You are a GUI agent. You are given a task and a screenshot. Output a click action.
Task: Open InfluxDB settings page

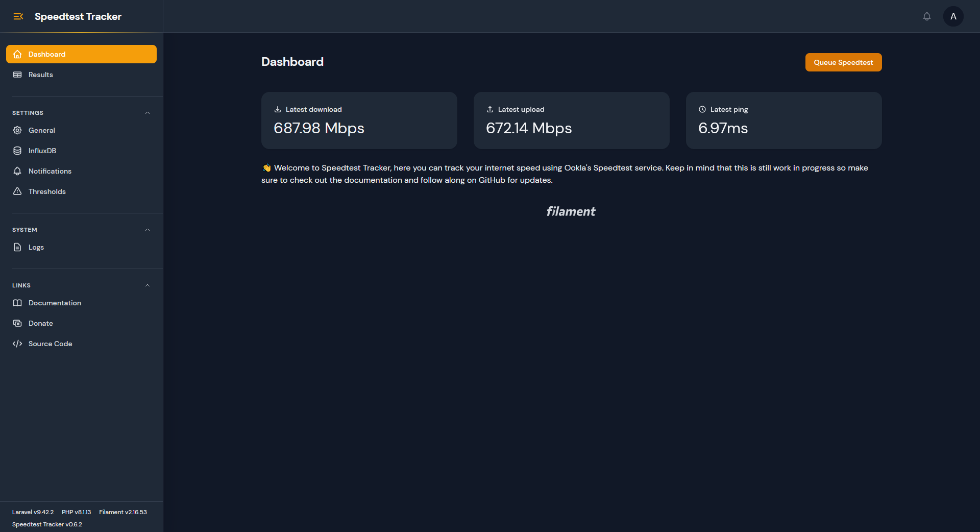point(81,151)
